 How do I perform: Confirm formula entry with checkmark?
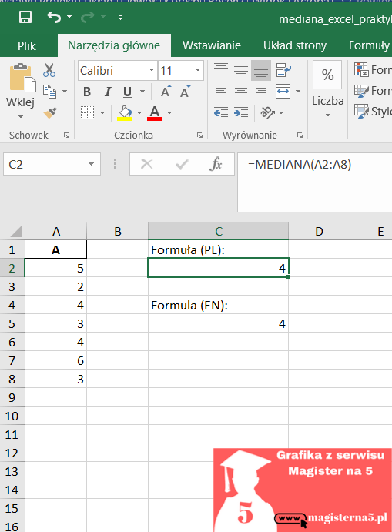click(x=182, y=165)
